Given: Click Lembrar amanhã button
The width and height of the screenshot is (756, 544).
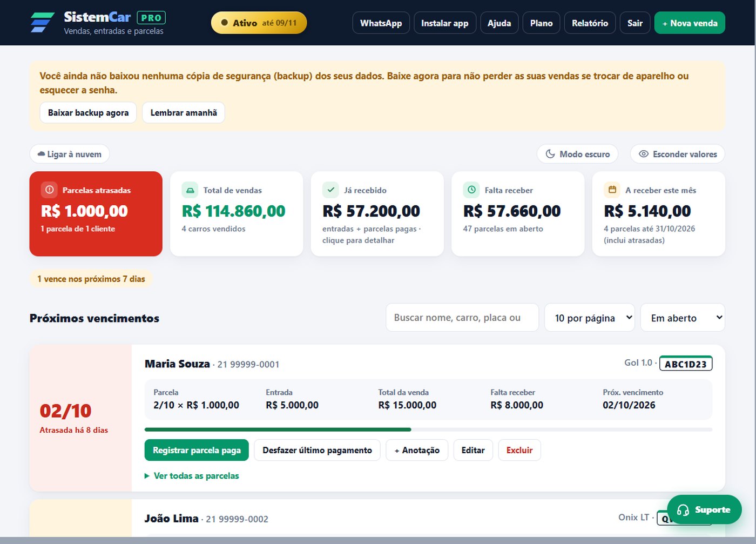Looking at the screenshot, I should coord(184,112).
